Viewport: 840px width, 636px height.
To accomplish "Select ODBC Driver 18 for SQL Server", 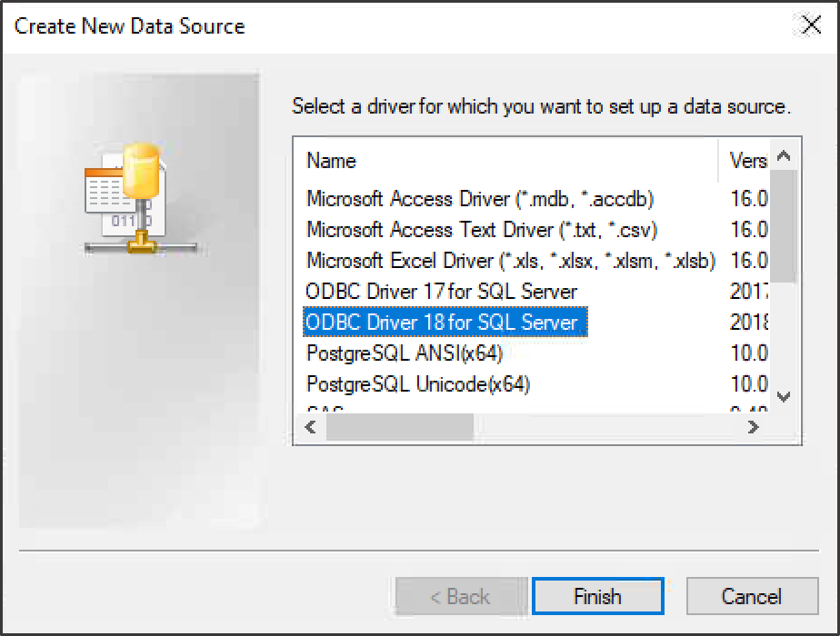I will pos(445,323).
